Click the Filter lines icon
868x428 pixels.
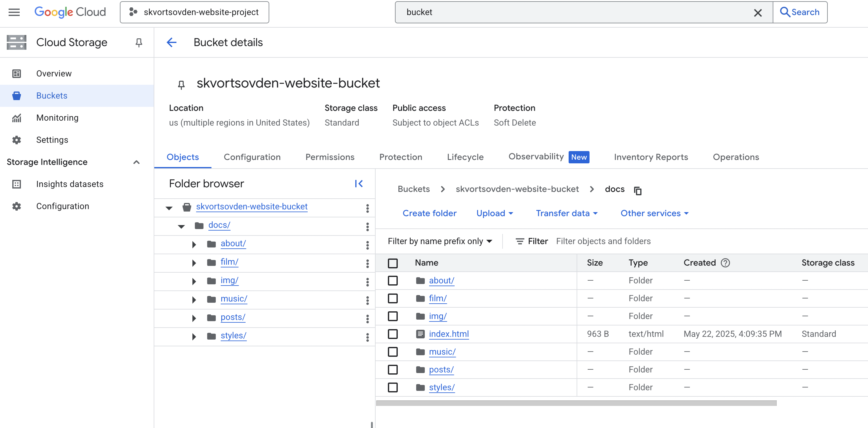[520, 241]
